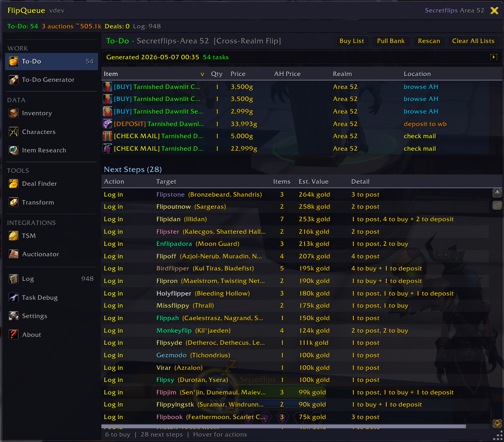504x442 pixels.
Task: Click the Clear All Lists button
Action: click(473, 41)
